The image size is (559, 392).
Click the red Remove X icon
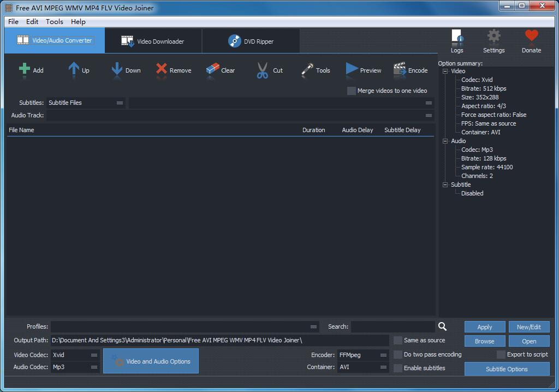(162, 69)
